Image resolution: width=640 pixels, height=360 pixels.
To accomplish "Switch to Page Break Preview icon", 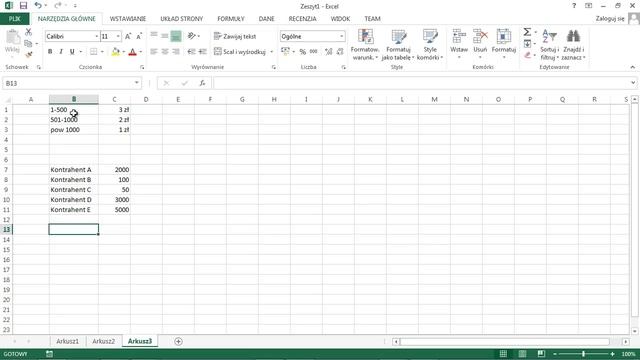I will [x=541, y=354].
